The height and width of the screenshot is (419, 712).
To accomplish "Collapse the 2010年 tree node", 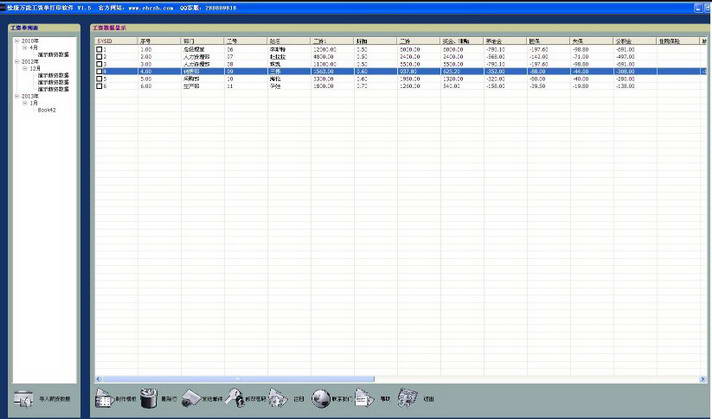I will click(16, 41).
